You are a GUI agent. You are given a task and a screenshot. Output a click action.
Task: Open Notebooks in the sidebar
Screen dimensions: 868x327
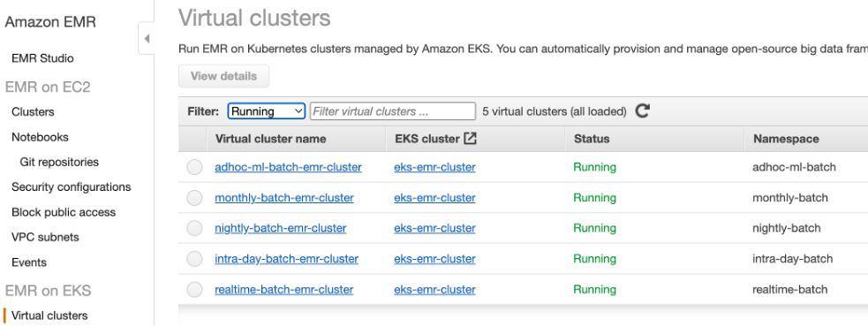(40, 137)
